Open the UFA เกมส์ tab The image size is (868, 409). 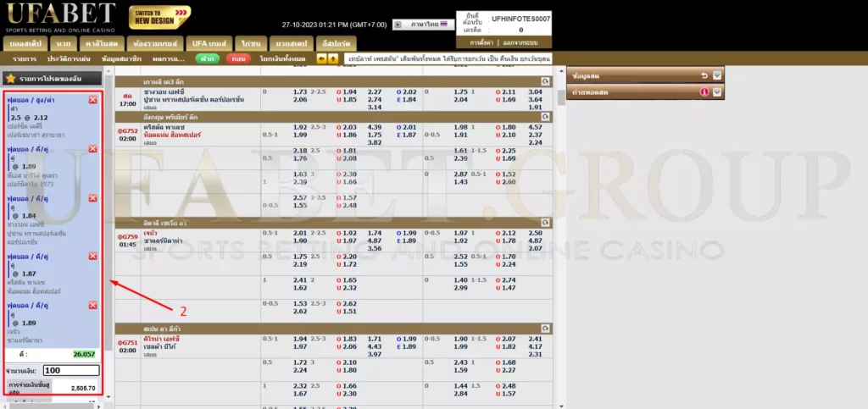pos(210,42)
